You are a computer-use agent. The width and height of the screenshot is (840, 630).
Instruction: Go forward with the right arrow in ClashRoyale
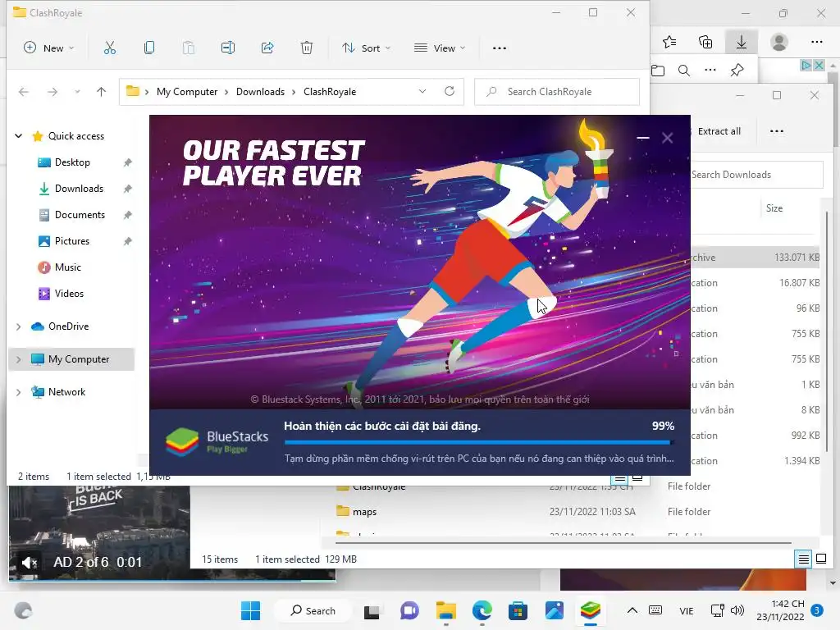pyautogui.click(x=52, y=92)
